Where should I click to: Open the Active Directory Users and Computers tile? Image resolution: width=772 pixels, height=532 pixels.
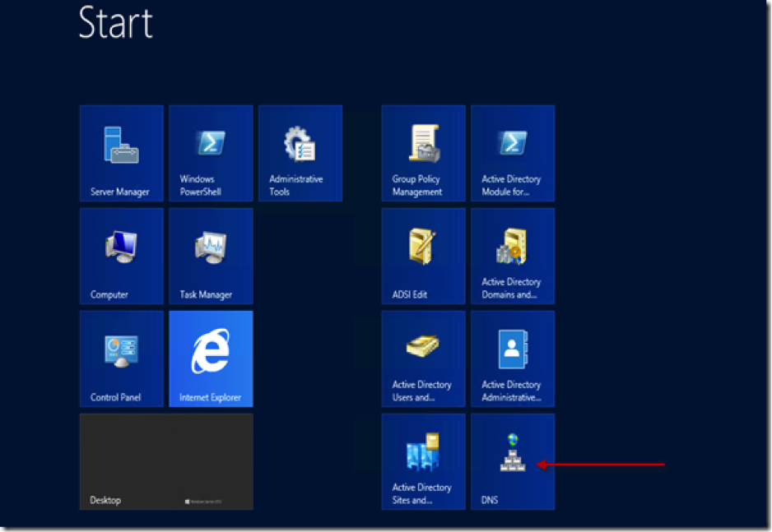(423, 359)
